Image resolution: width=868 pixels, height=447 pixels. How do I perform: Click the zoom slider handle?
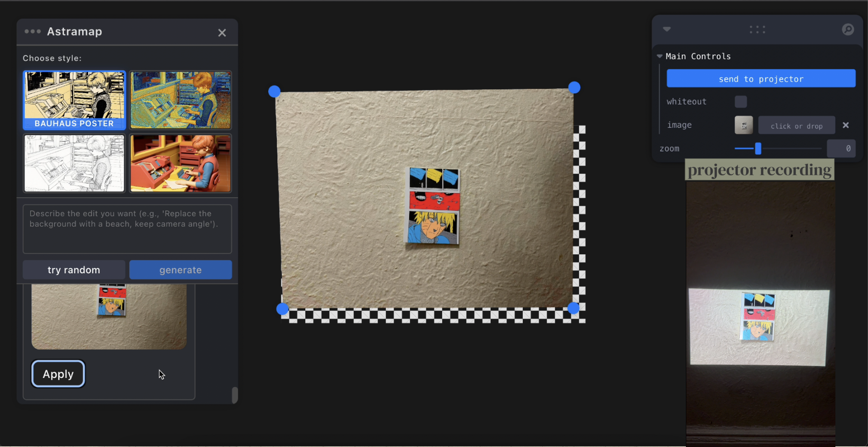(x=758, y=149)
